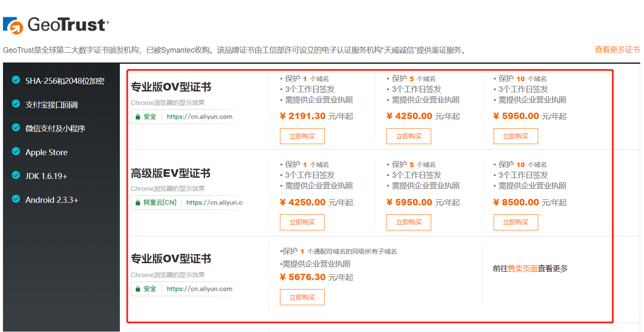The height and width of the screenshot is (332, 644).
Task: Click the checkmark icon beside JDK 1.6.19+
Action: point(16,175)
